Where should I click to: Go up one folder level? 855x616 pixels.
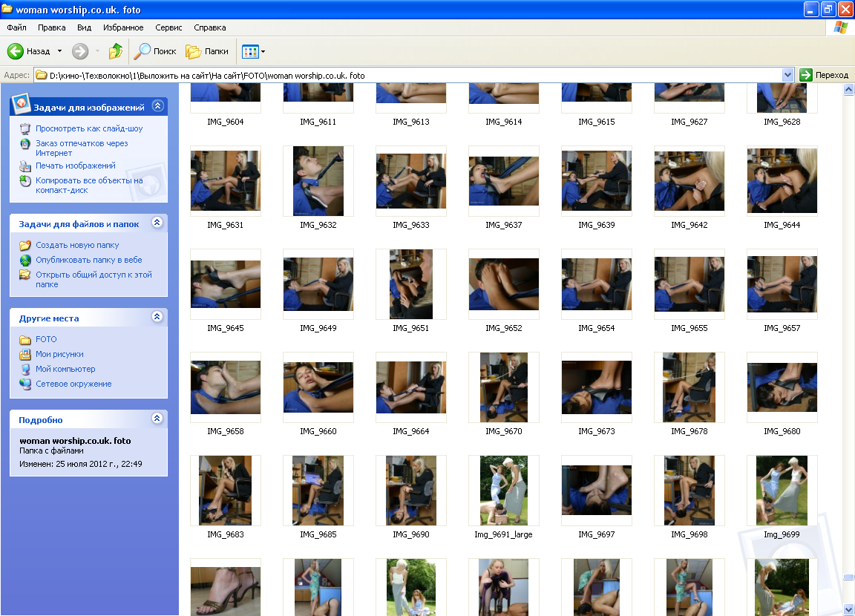click(x=116, y=51)
